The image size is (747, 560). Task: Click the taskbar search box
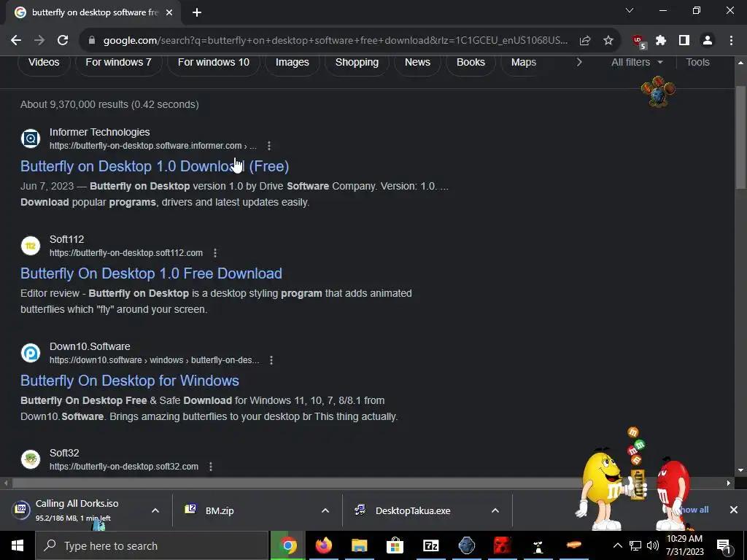152,545
